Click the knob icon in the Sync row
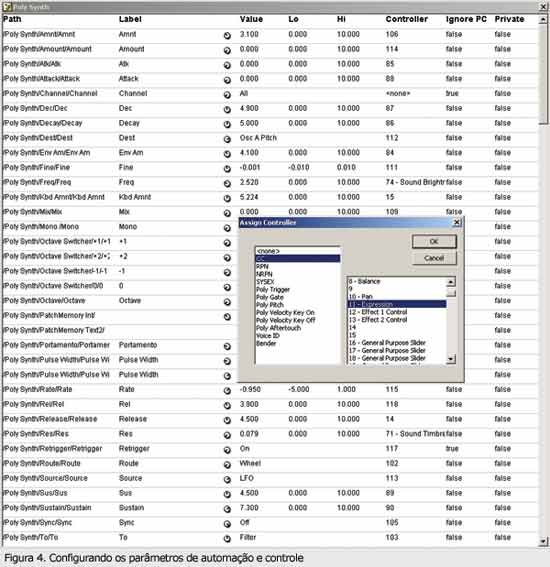This screenshot has width=550, height=567. tap(227, 524)
